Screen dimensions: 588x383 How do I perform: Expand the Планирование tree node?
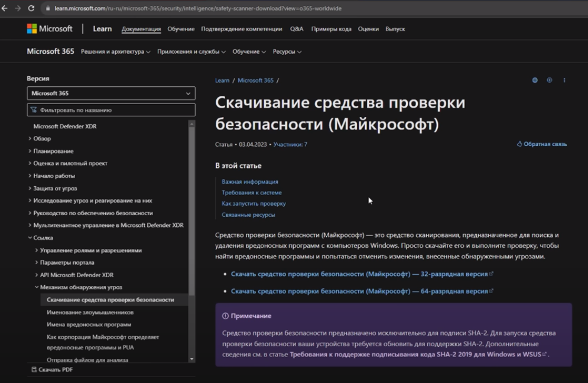[x=30, y=151]
